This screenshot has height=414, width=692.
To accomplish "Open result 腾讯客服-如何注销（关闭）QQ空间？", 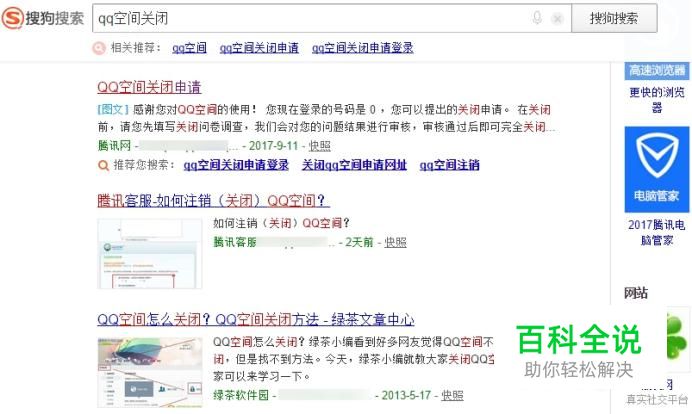I will (213, 201).
